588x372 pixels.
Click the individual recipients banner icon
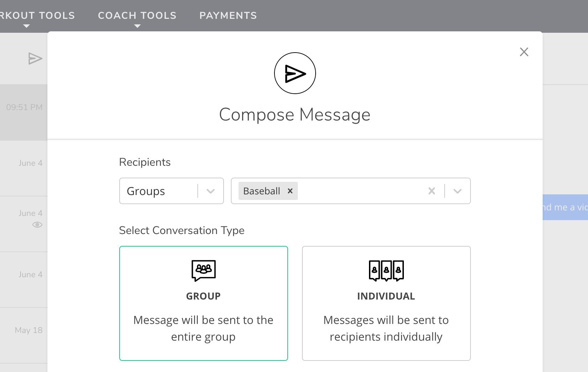[x=386, y=270]
